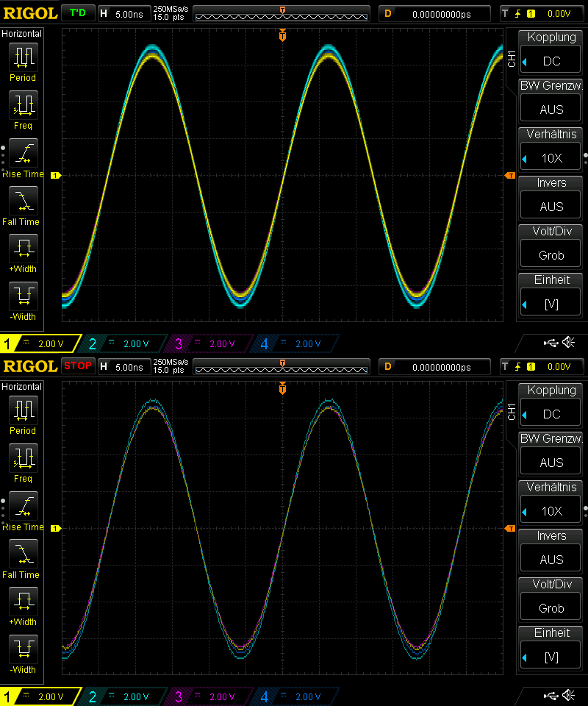Open Volt/Div Grob option in top screen
Screen dimensions: 588x706
coord(551,247)
